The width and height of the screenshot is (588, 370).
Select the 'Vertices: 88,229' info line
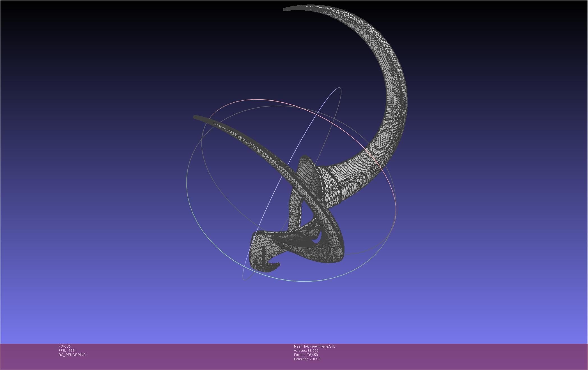[x=306, y=351]
